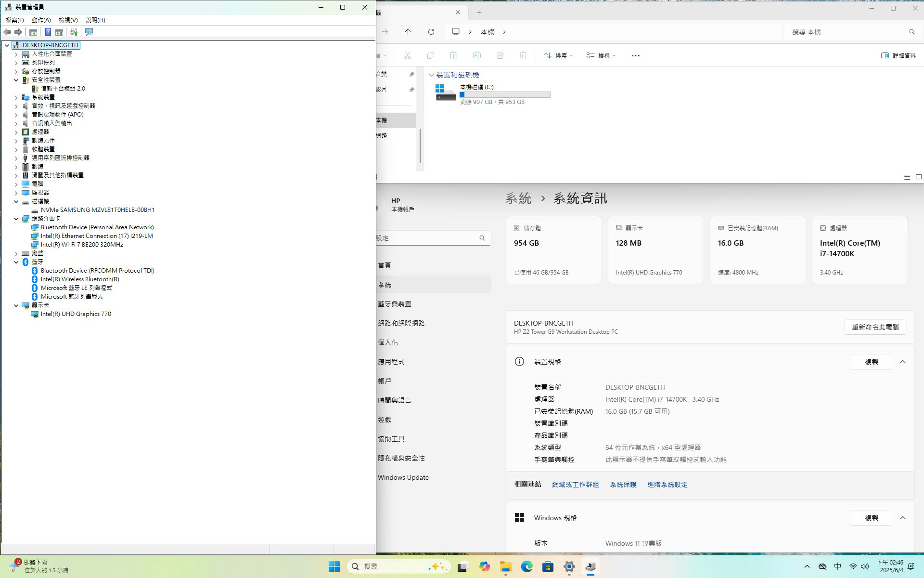The height and width of the screenshot is (578, 924).
Task: Open the 排序 sort dropdown
Action: (x=558, y=55)
